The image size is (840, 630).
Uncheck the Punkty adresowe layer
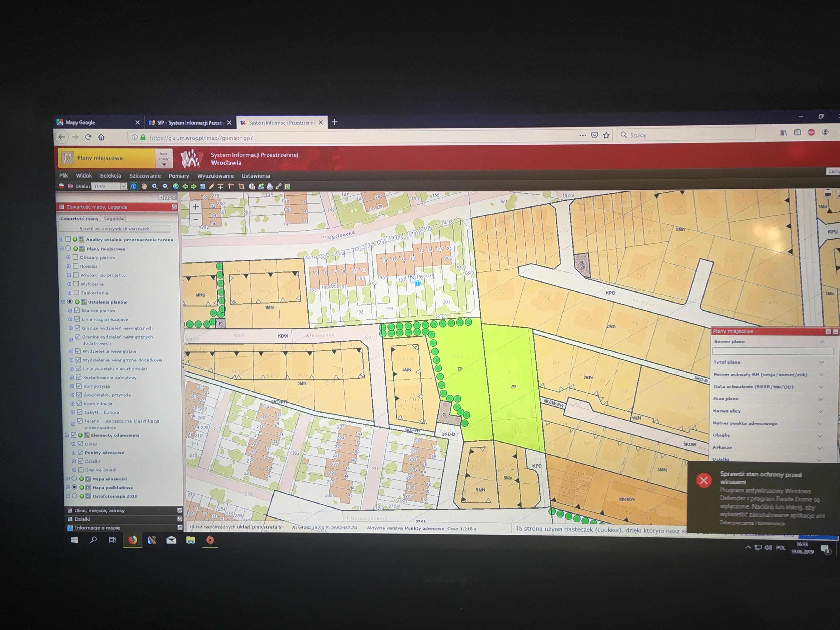point(80,452)
